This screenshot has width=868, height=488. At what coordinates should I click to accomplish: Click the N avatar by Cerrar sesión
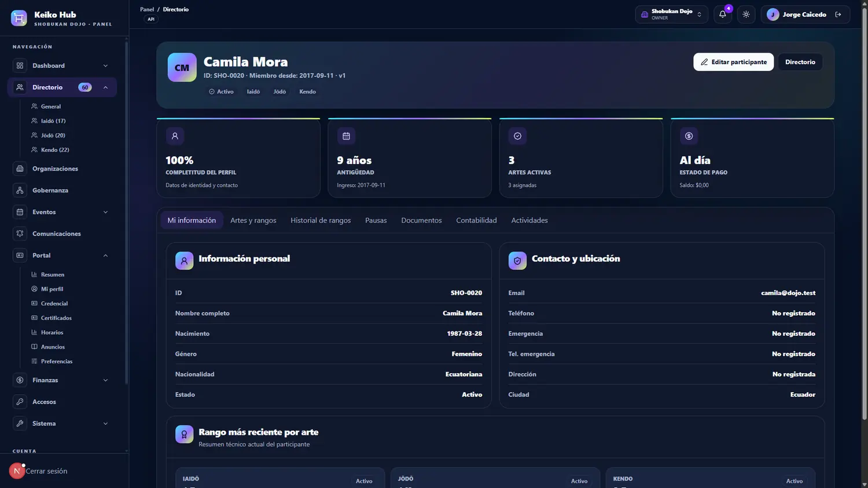17,471
